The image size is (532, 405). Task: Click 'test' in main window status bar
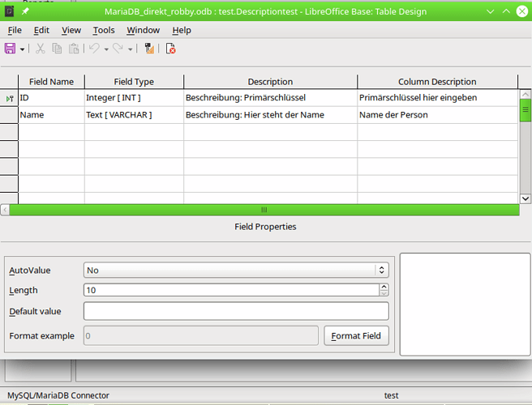(x=391, y=395)
